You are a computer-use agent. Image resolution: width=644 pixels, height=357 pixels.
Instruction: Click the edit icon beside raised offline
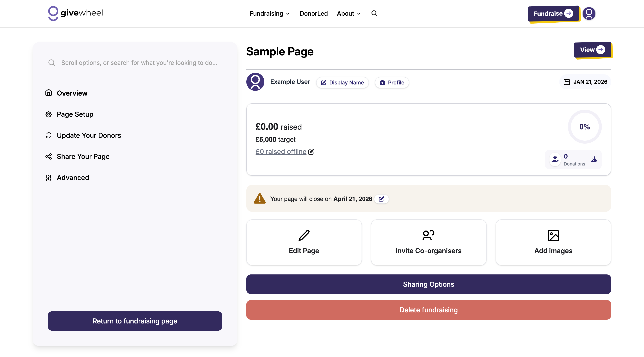point(311,152)
